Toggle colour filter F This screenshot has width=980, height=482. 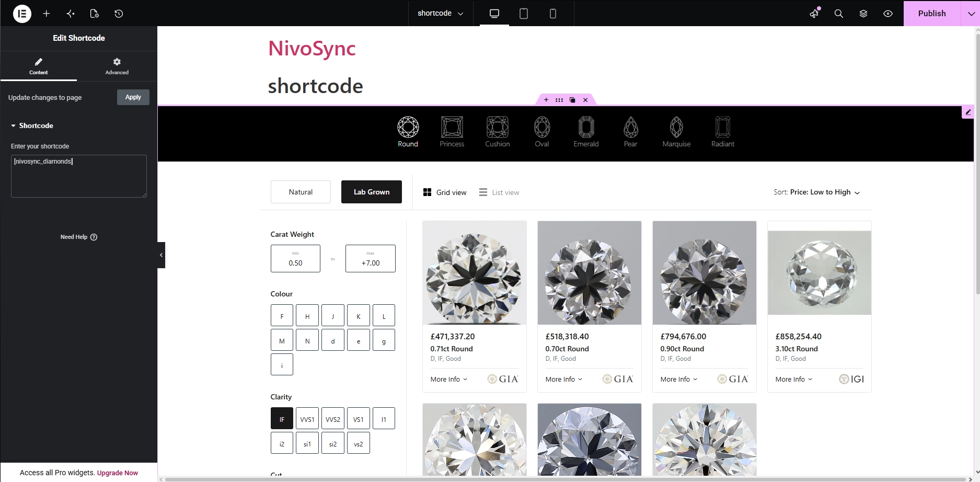[282, 316]
